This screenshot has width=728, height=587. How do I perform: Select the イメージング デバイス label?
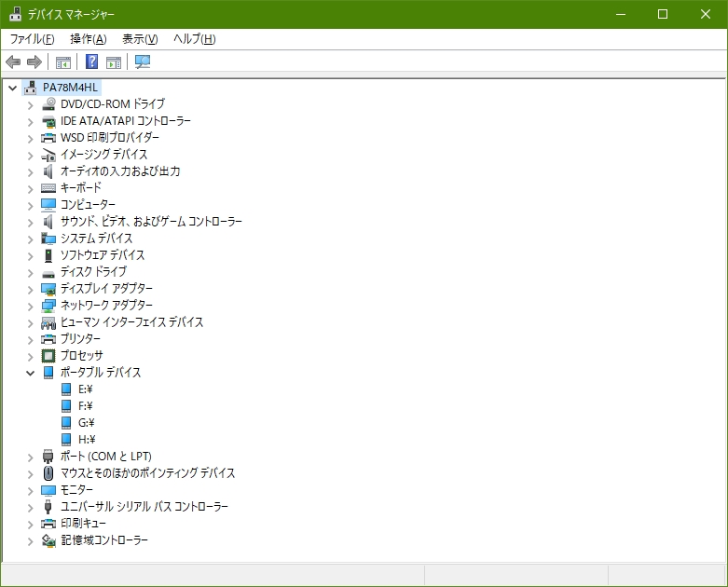click(104, 154)
